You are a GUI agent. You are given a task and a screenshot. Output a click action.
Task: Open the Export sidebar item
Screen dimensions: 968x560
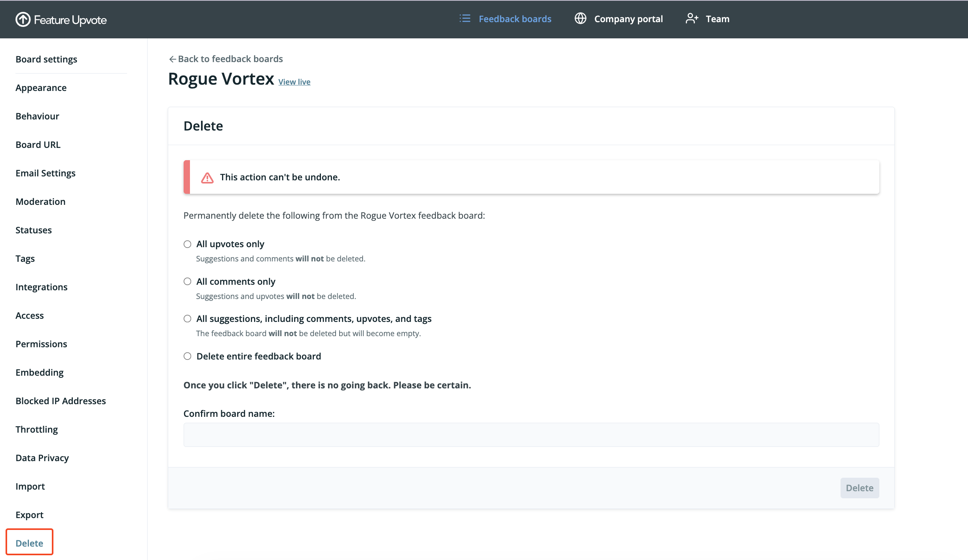30,515
